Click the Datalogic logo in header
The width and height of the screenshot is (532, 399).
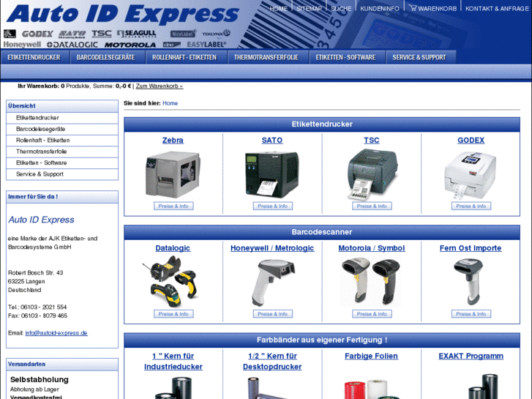tap(72, 45)
